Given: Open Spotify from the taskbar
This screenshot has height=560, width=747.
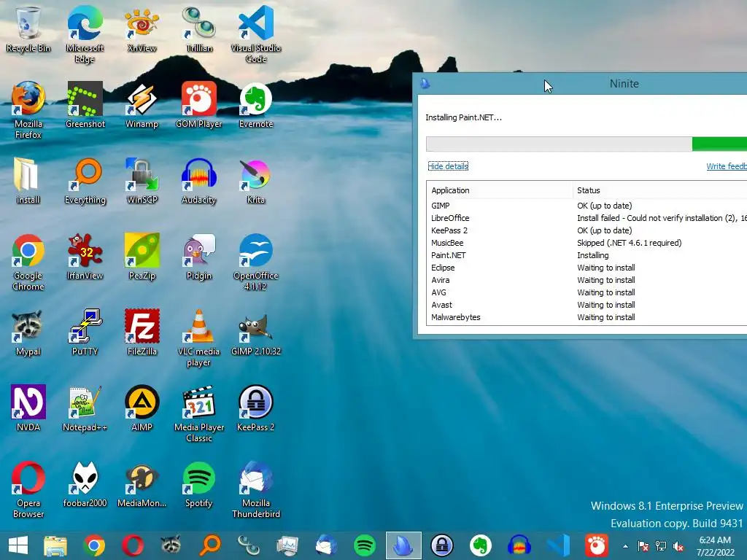Looking at the screenshot, I should click(365, 545).
